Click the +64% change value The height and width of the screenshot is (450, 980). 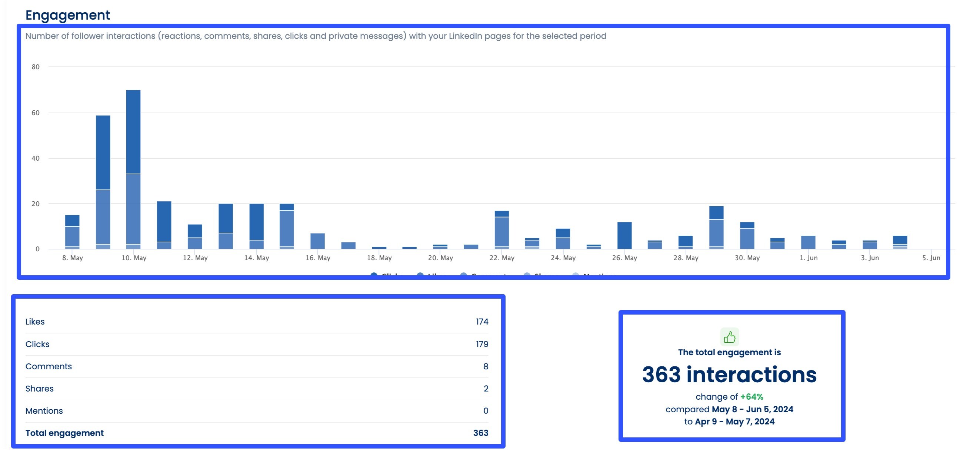751,397
